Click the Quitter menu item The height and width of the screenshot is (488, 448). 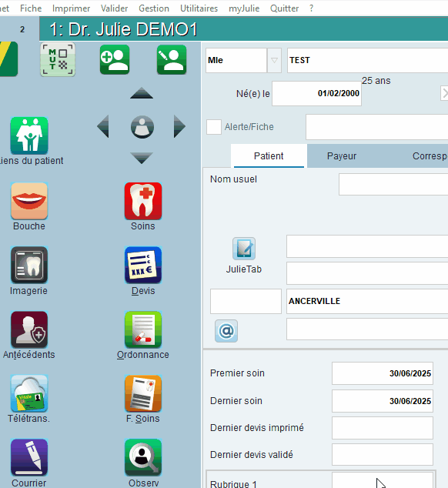[284, 8]
